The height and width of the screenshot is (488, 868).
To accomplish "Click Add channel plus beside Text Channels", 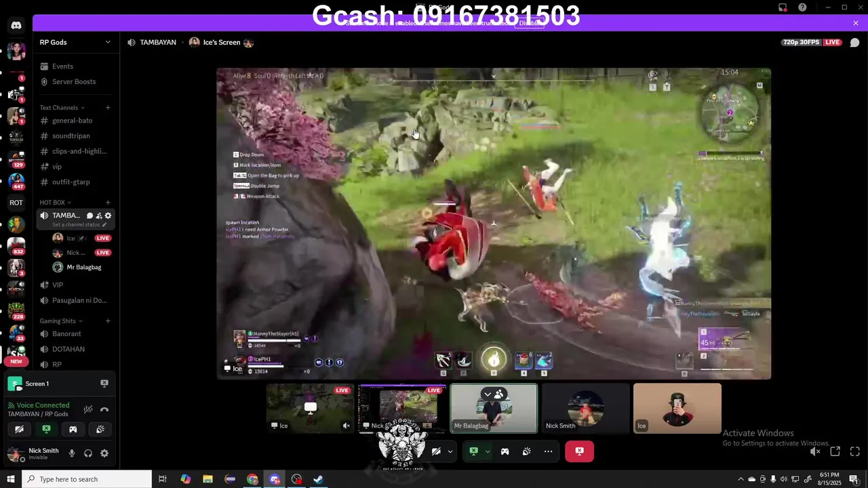I will (x=108, y=107).
